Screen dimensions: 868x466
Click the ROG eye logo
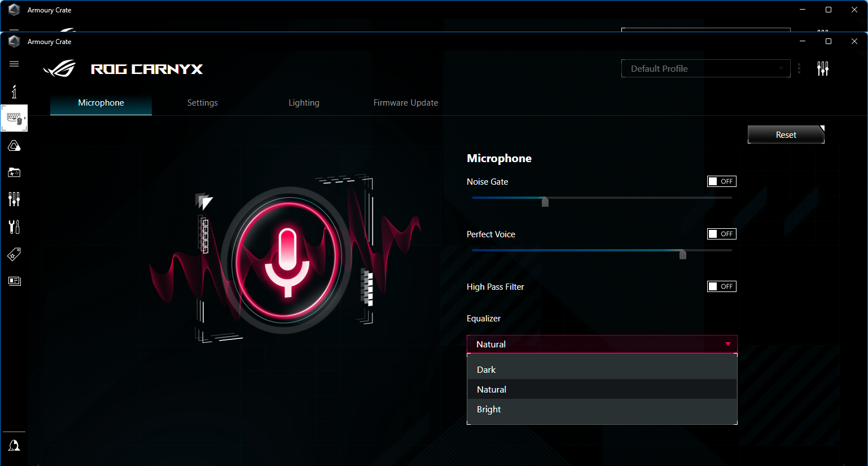coord(60,69)
